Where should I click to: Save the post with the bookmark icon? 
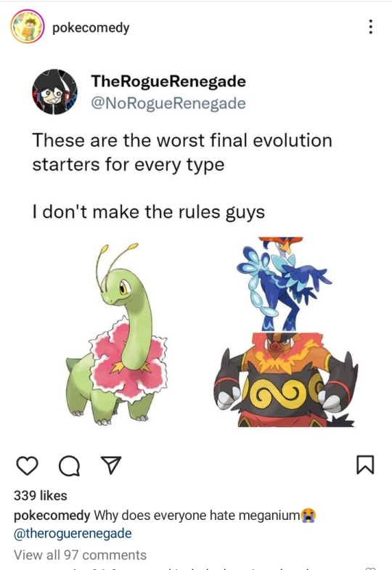pyautogui.click(x=364, y=465)
